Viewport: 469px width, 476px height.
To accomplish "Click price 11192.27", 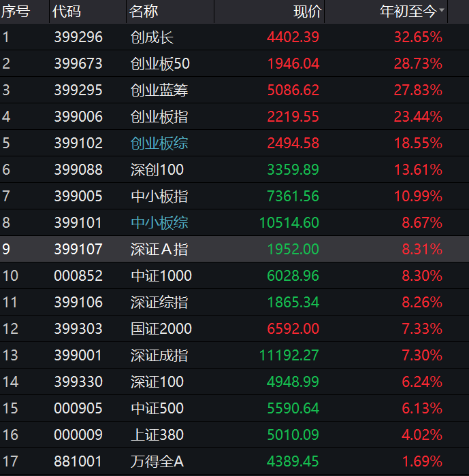I will tap(289, 355).
